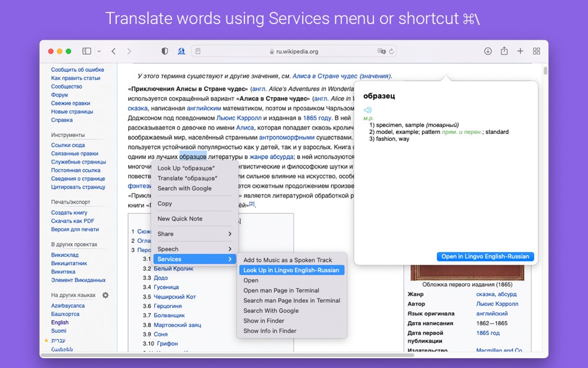
Task: Choose Open man Page in Terminal
Action: tap(292, 291)
